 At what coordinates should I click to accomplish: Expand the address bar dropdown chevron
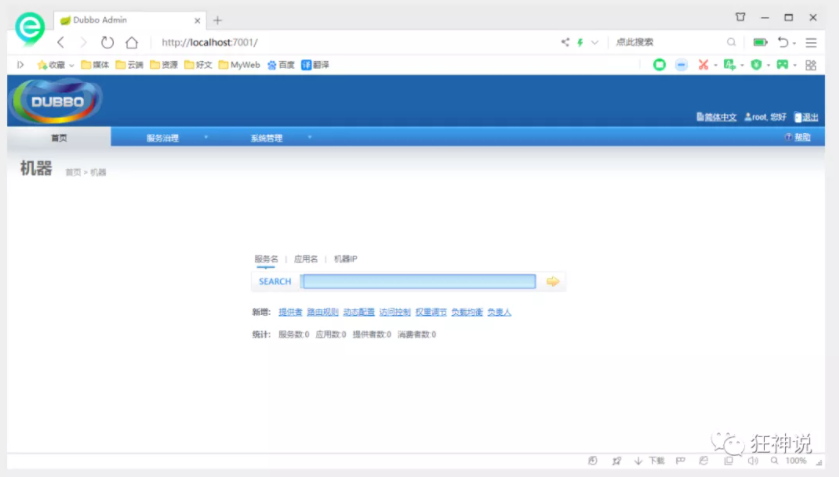coord(594,42)
